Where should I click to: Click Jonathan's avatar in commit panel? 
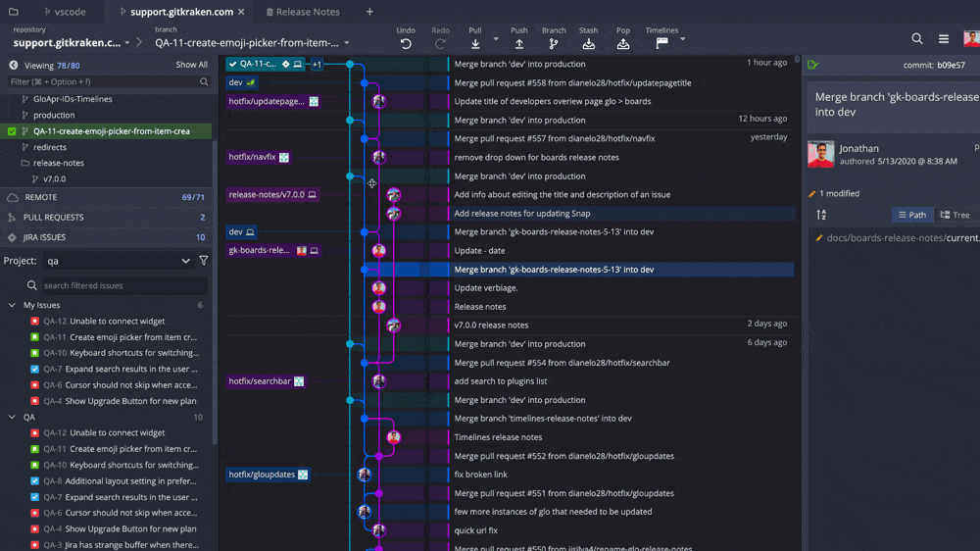pyautogui.click(x=820, y=155)
